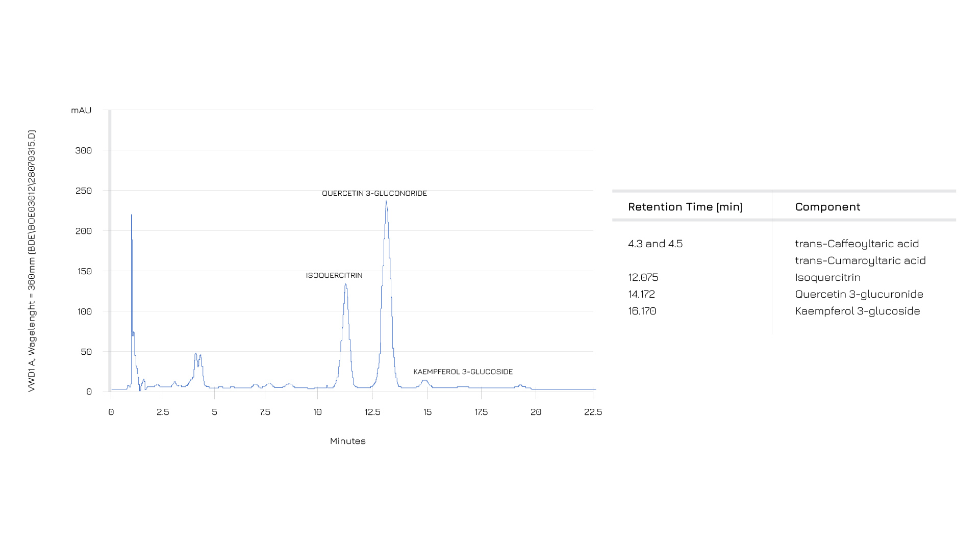Click the 22.5 tick on the x-axis

click(592, 412)
